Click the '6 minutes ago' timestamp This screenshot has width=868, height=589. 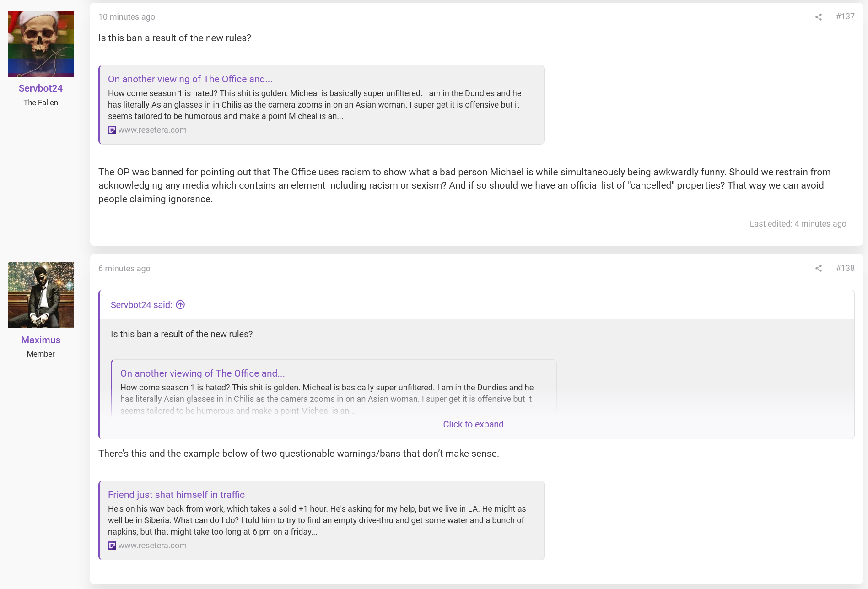124,269
